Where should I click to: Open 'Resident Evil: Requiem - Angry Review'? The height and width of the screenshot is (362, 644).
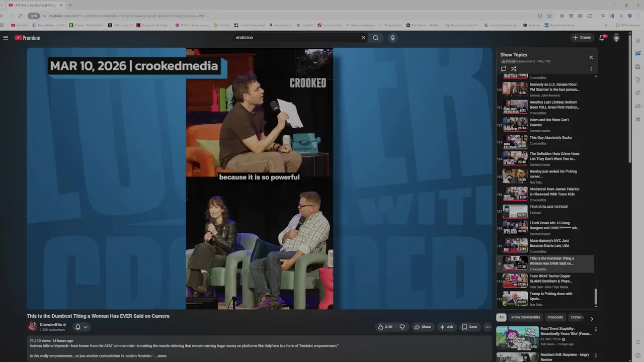click(x=565, y=357)
